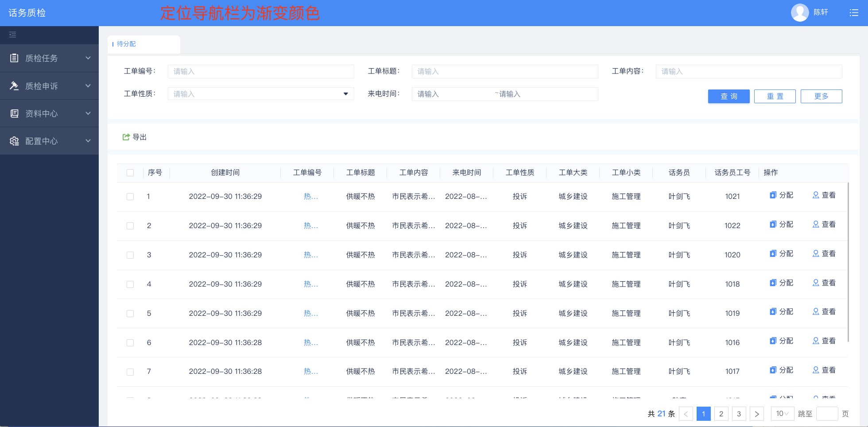Expand the 资料中心 menu chevron

(x=88, y=113)
